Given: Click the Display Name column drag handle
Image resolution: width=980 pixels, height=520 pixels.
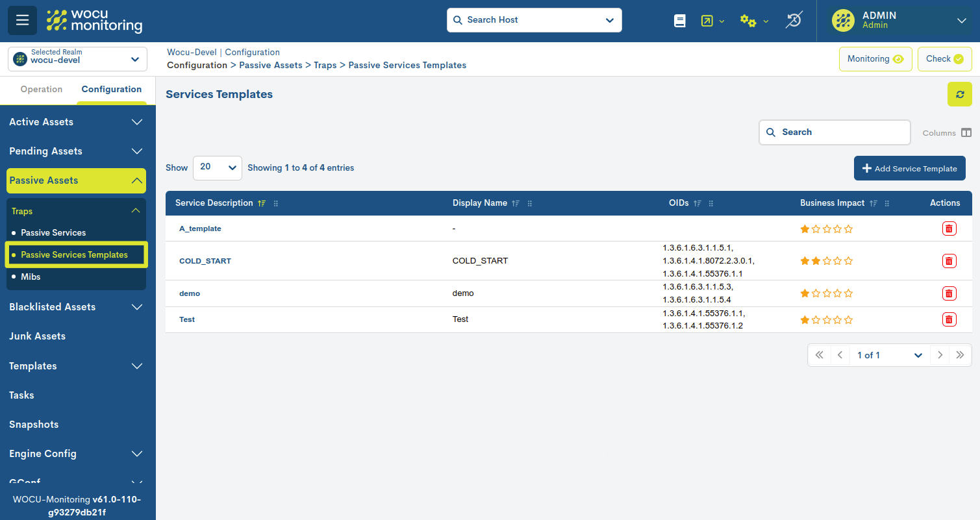Looking at the screenshot, I should pyautogui.click(x=530, y=203).
